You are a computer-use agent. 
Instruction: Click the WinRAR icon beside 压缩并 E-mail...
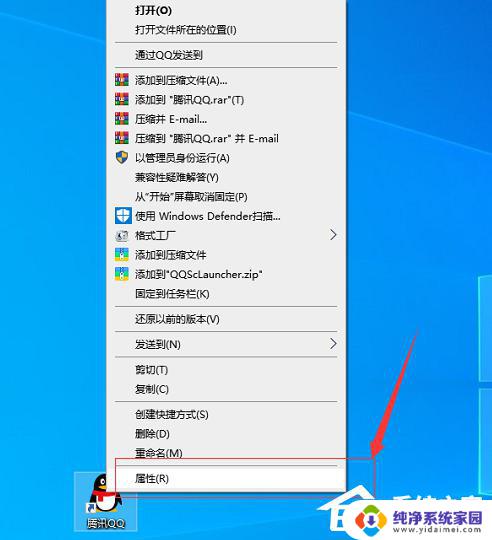[x=122, y=119]
